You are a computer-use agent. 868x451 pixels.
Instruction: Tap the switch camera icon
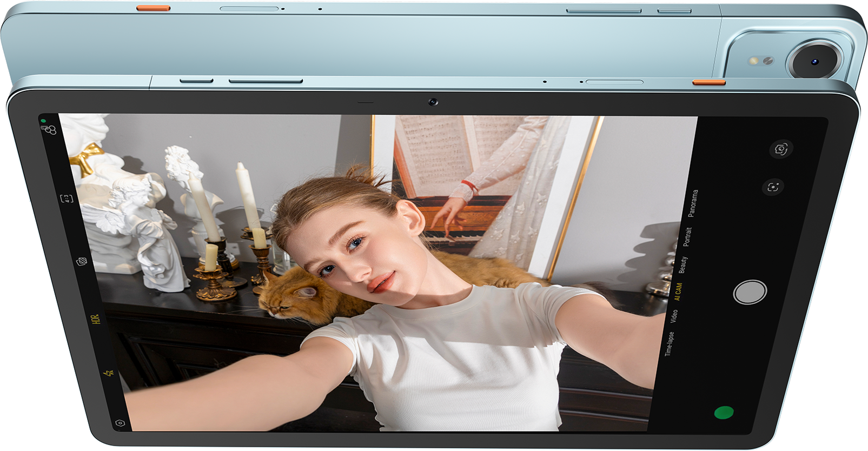pos(780,149)
